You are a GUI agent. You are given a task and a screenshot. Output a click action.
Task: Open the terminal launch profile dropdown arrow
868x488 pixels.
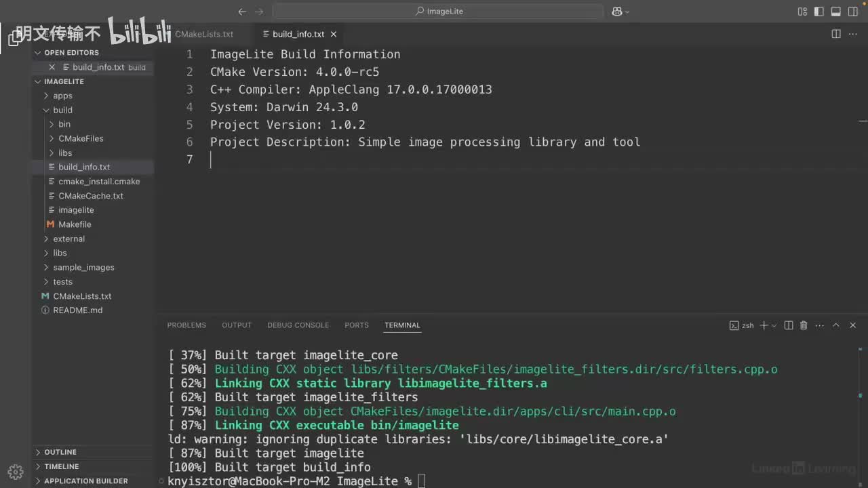point(774,325)
